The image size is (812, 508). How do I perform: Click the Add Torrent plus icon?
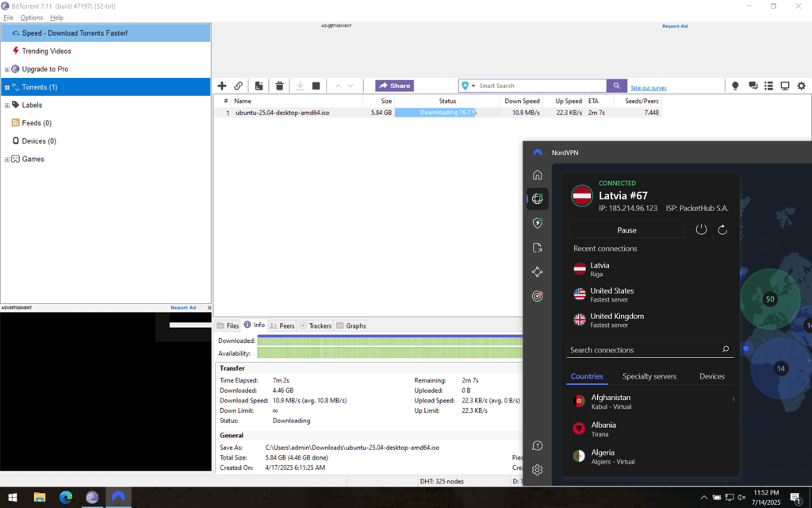[x=222, y=86]
